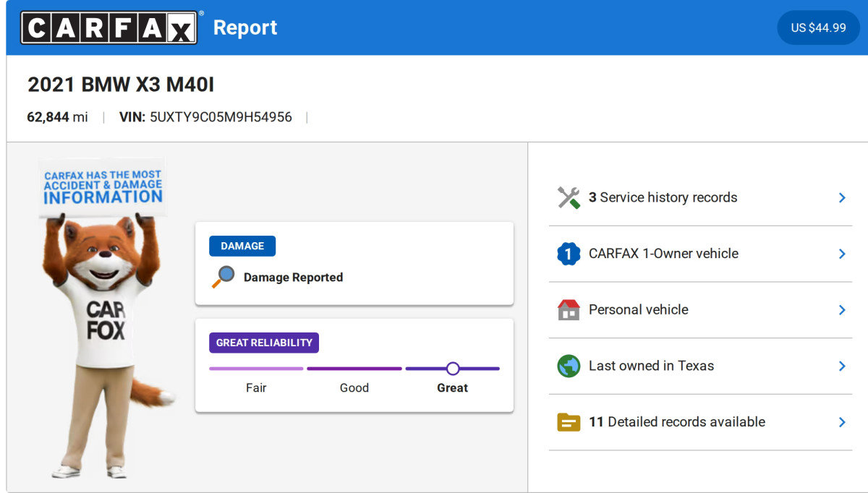Open the 11 Detailed records chevron
868x493 pixels.
pyautogui.click(x=842, y=422)
